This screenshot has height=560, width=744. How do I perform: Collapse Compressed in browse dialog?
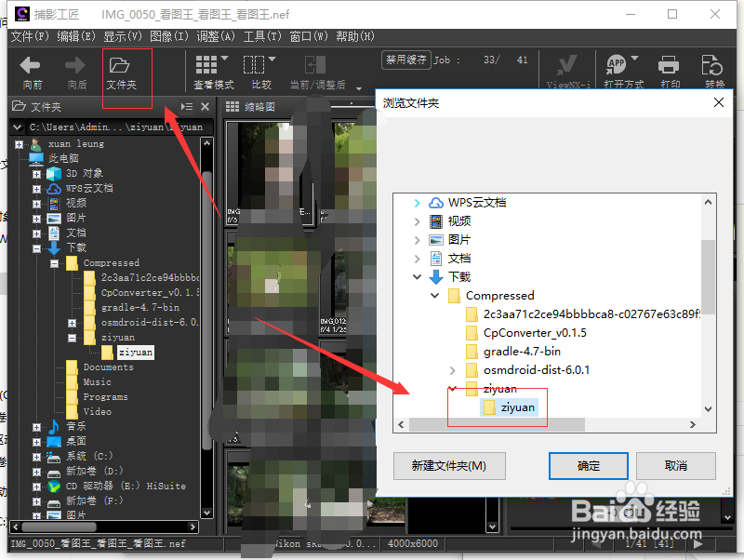[x=434, y=295]
